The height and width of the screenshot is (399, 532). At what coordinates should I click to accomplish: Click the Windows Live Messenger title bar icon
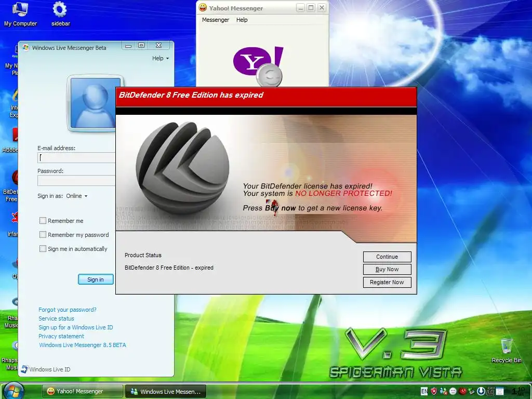(x=26, y=47)
